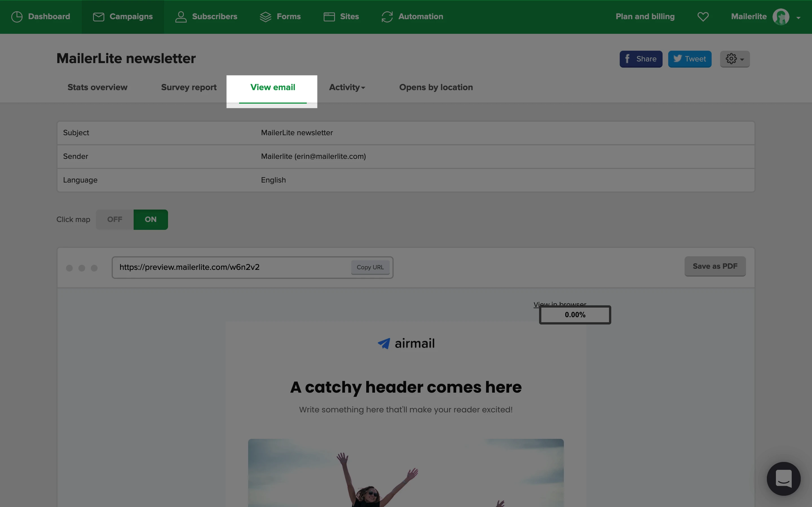Turn the Click map OFF
The width and height of the screenshot is (812, 507).
[x=115, y=220]
